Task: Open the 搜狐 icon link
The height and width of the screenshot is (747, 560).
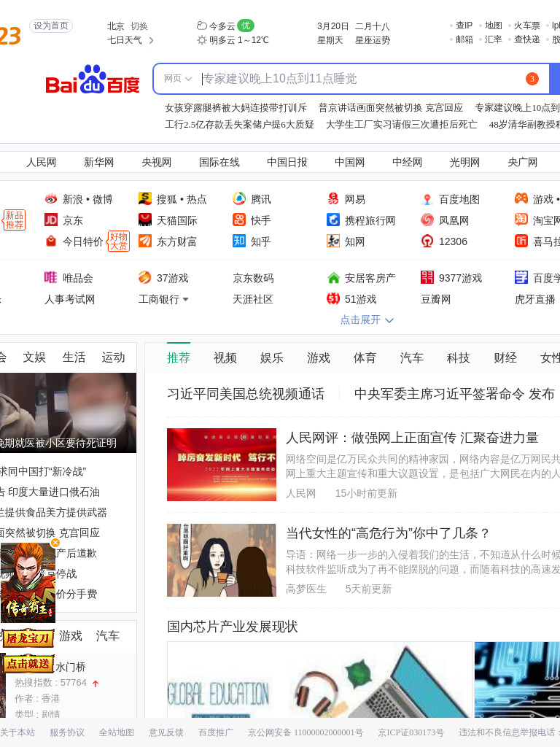Action: [145, 198]
